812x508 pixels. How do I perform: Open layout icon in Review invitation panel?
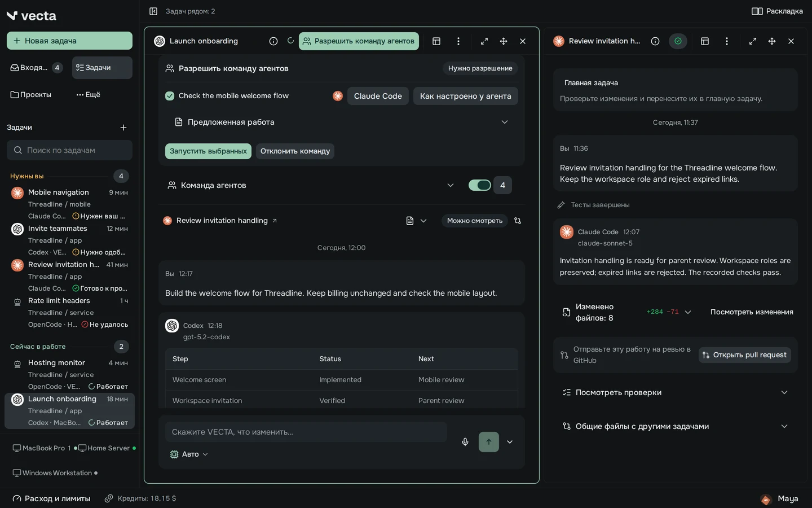705,41
